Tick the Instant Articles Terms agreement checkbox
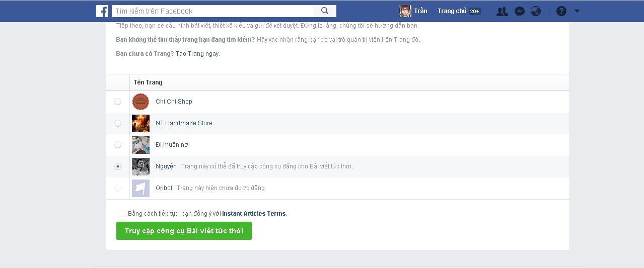The height and width of the screenshot is (268, 644). [x=121, y=214]
